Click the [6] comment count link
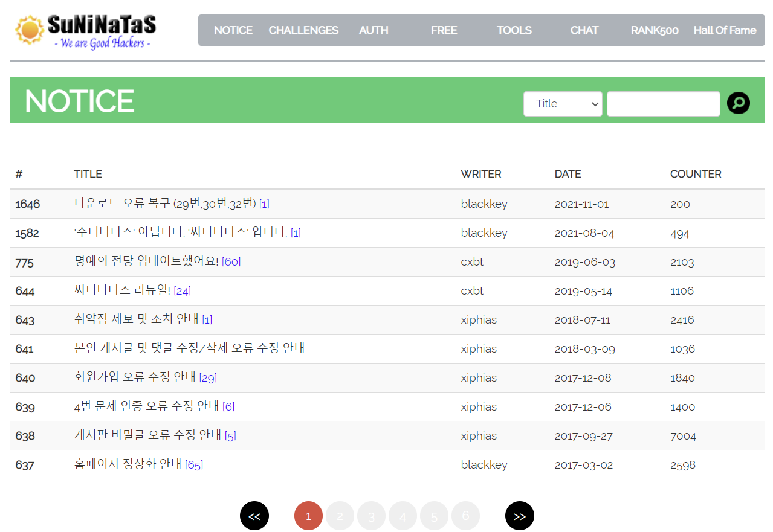This screenshot has height=532, width=773. (x=228, y=407)
